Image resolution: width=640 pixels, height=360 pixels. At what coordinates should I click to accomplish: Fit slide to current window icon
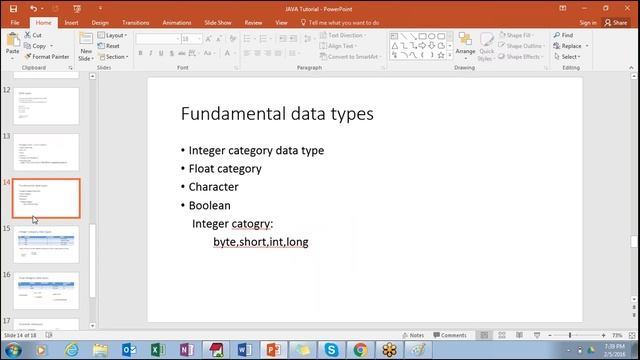(x=632, y=335)
